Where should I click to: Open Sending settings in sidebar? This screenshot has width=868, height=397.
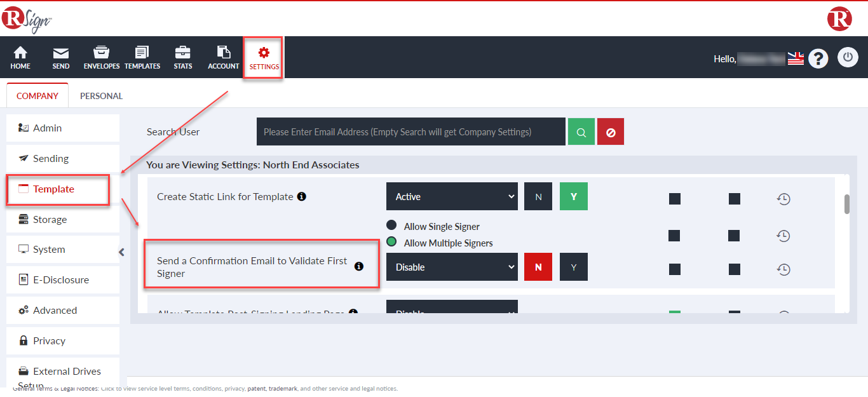coord(63,158)
